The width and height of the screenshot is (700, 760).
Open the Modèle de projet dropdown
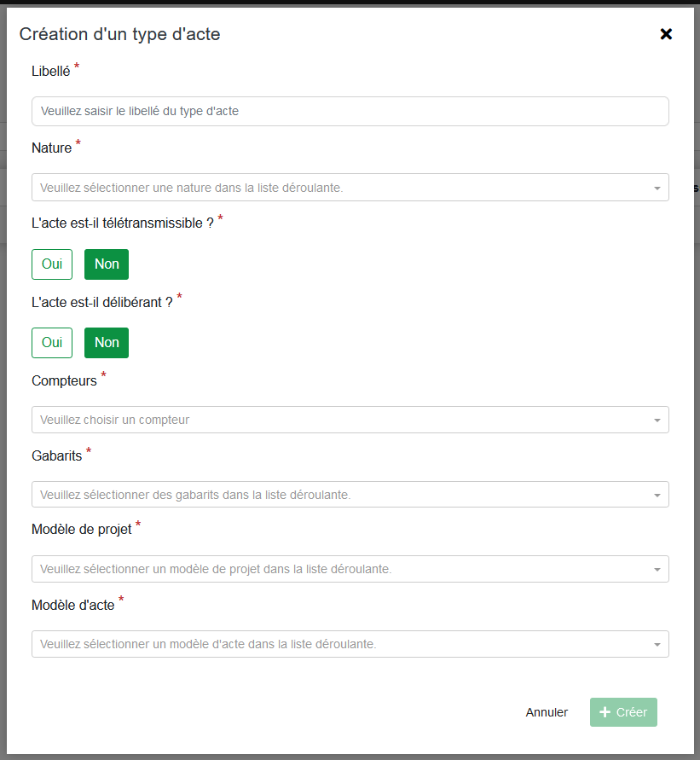click(341, 569)
